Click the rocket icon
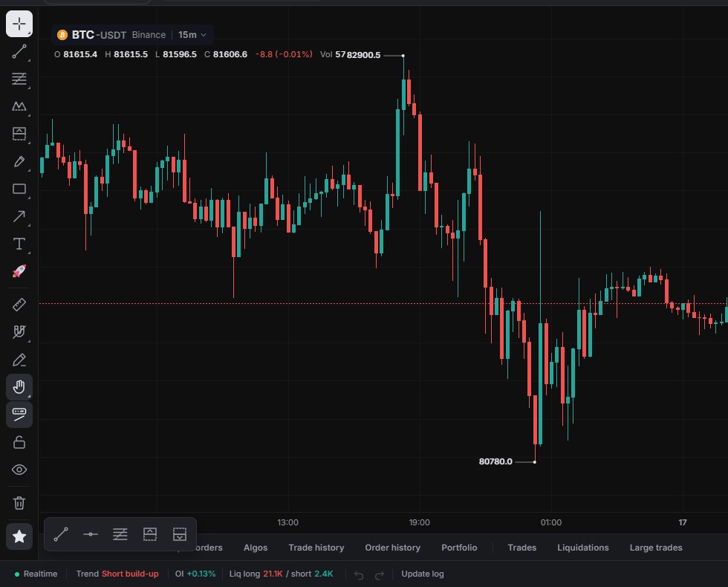 point(19,271)
